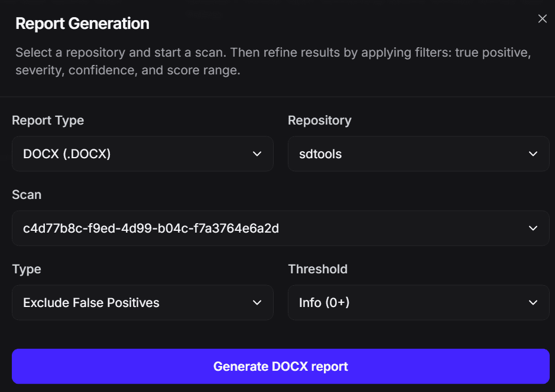Click the scan ID c4d77b8c text

pyautogui.click(x=151, y=228)
